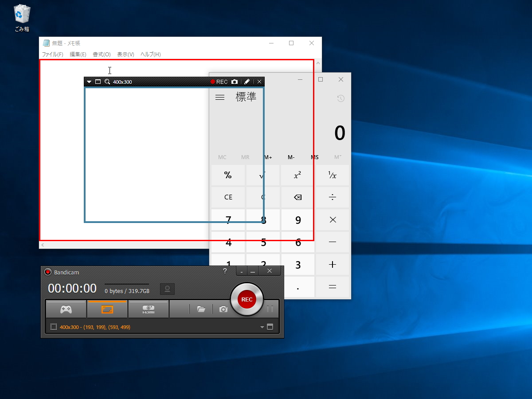Click the webcam overlay icon in Bandicam
The width and height of the screenshot is (532, 399).
tap(168, 289)
